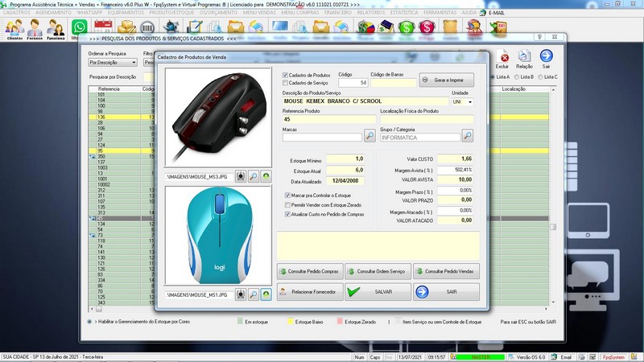This screenshot has height=362, width=644.
Task: Click the Código de Barras field
Action: [x=393, y=83]
